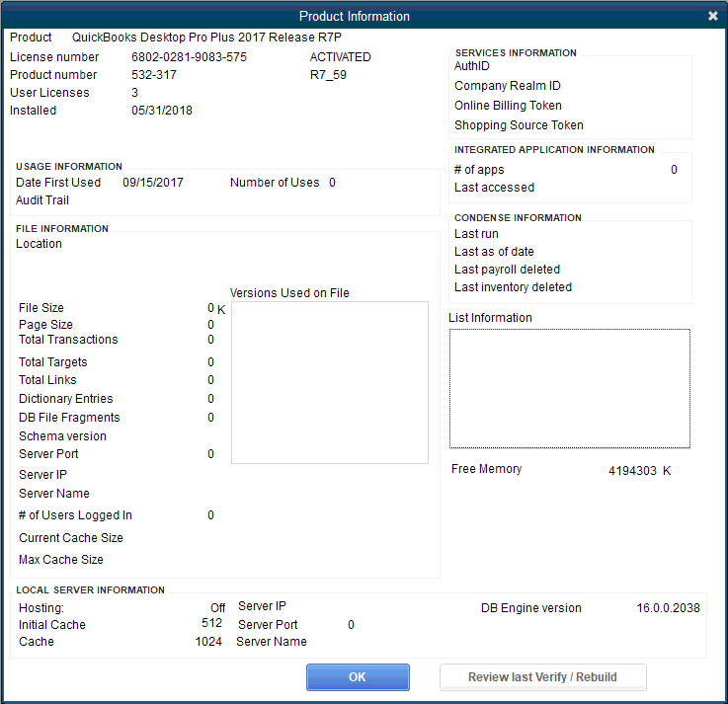The height and width of the screenshot is (704, 728).
Task: Close the Product Information dialog
Action: 713,16
